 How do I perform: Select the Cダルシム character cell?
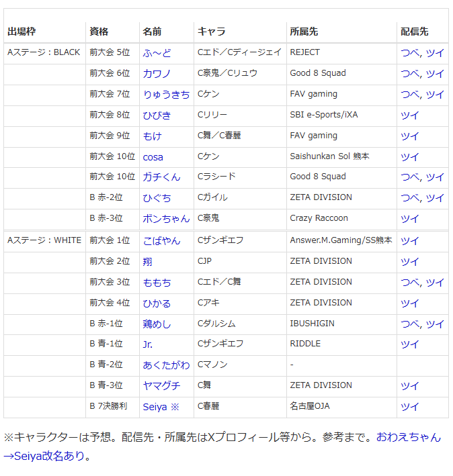[240, 324]
